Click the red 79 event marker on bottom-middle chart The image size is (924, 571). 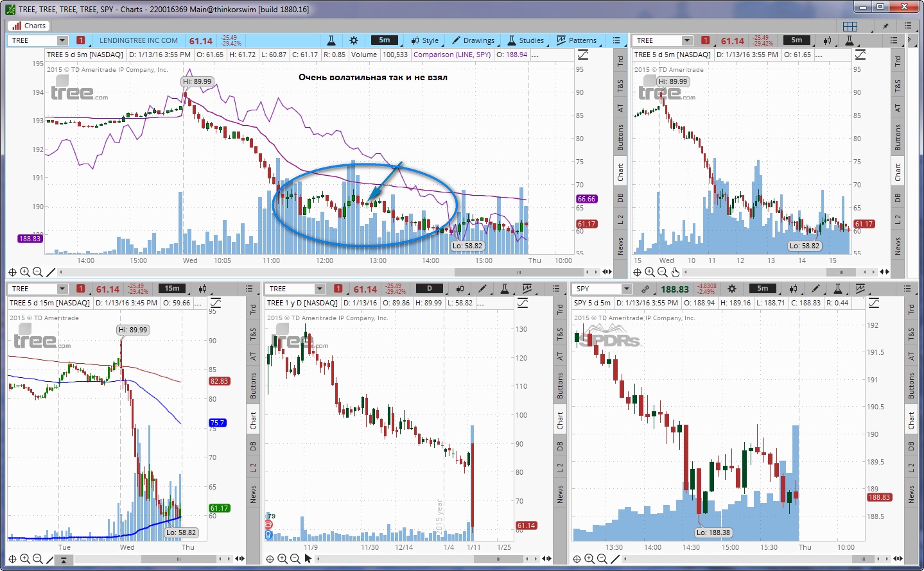(269, 524)
